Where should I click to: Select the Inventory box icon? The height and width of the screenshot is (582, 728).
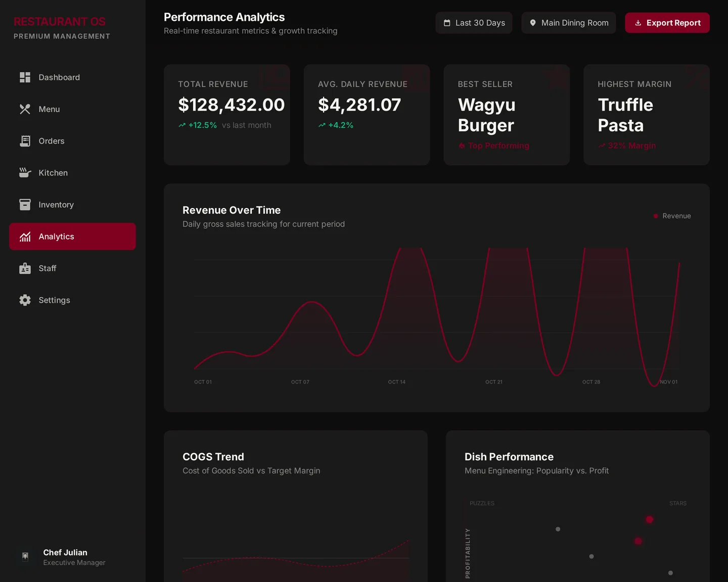25,205
